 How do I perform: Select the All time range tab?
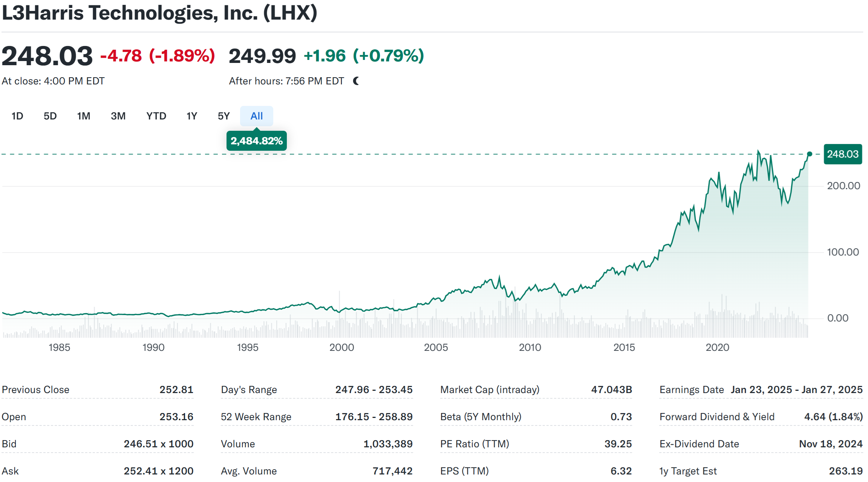coord(257,116)
